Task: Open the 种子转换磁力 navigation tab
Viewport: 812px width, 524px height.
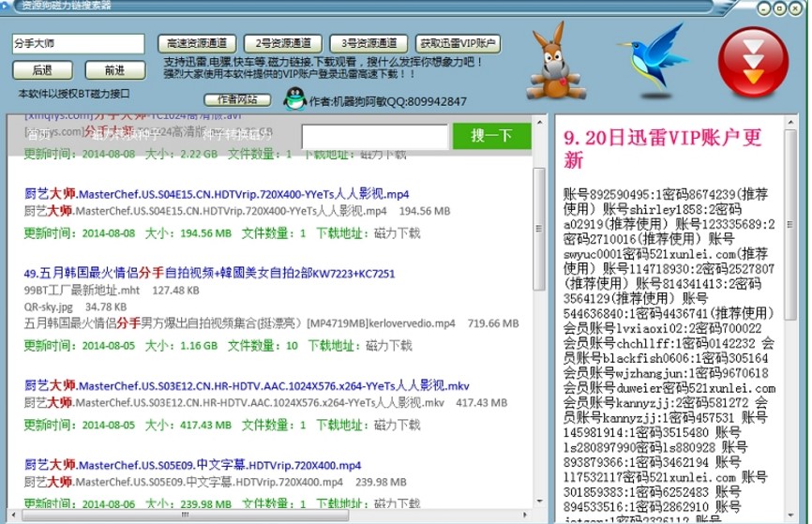Action: pyautogui.click(x=236, y=135)
